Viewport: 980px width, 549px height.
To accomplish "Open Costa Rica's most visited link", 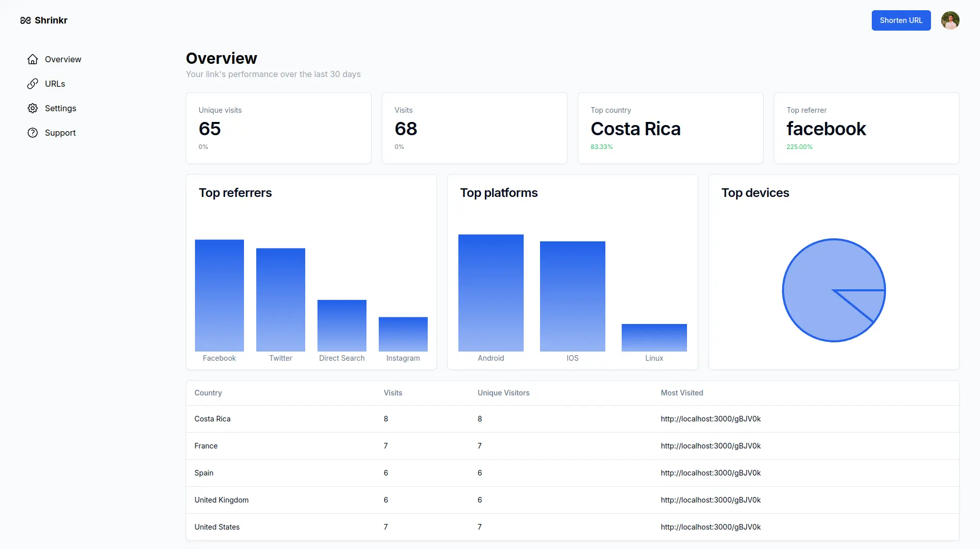I will click(x=710, y=419).
